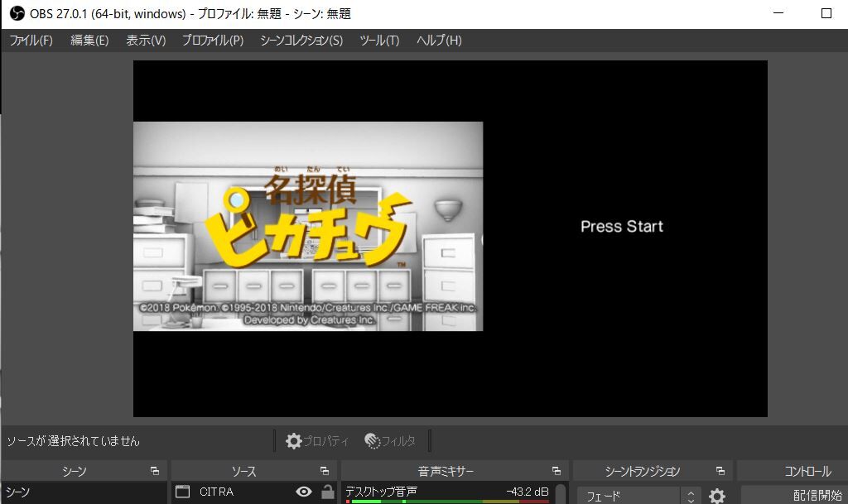Screen dimensions: 848x504
Task: Click the game preview thumbnail
Action: tap(308, 226)
